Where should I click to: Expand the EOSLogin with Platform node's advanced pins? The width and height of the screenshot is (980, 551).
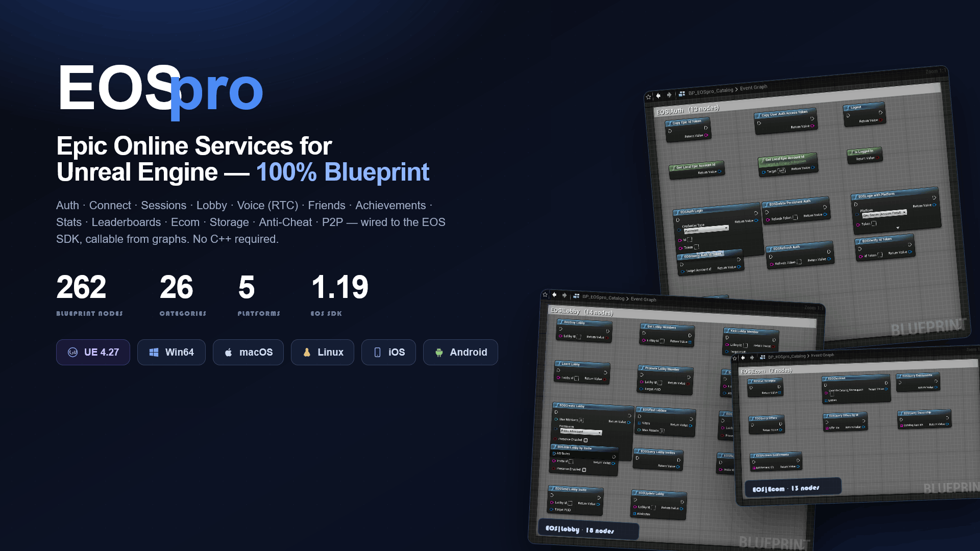898,228
